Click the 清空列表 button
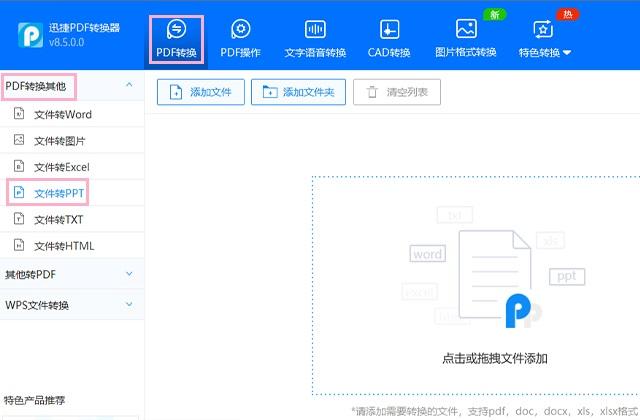640x420 pixels. point(397,92)
